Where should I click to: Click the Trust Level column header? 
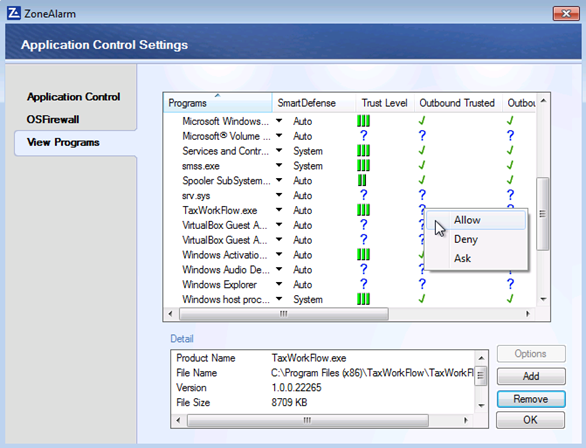pyautogui.click(x=385, y=103)
